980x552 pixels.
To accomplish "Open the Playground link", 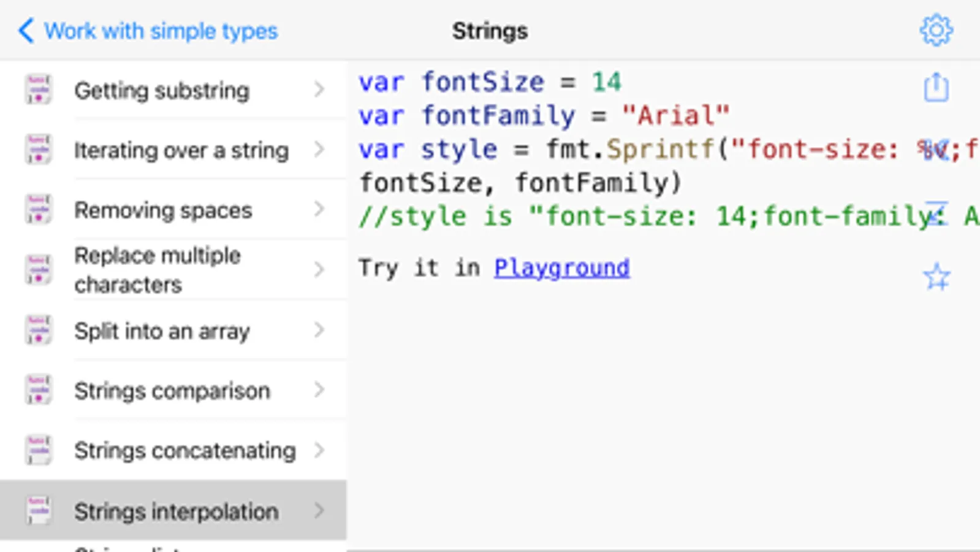I will pyautogui.click(x=561, y=268).
